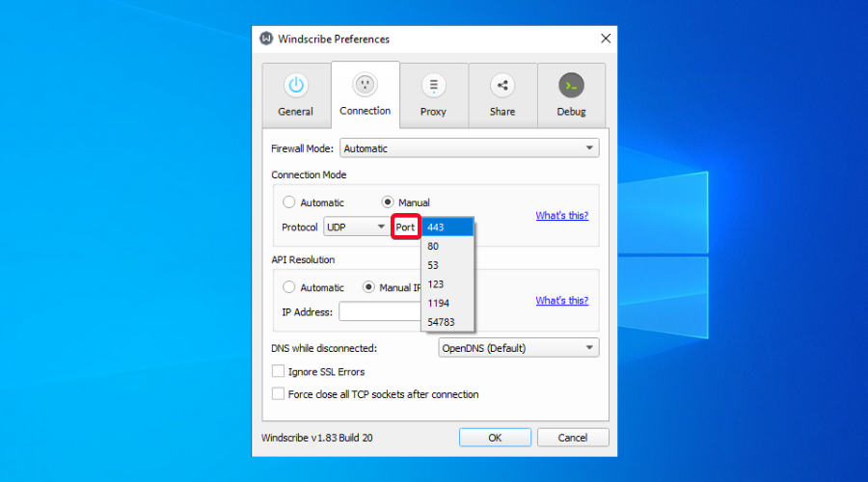
Task: Select Automatic API Resolution radio button
Action: coord(289,287)
